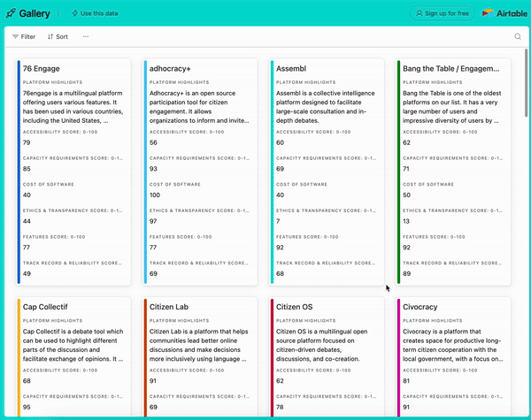Click the rocket icon beside Gallery
The image size is (531, 420).
tap(11, 13)
